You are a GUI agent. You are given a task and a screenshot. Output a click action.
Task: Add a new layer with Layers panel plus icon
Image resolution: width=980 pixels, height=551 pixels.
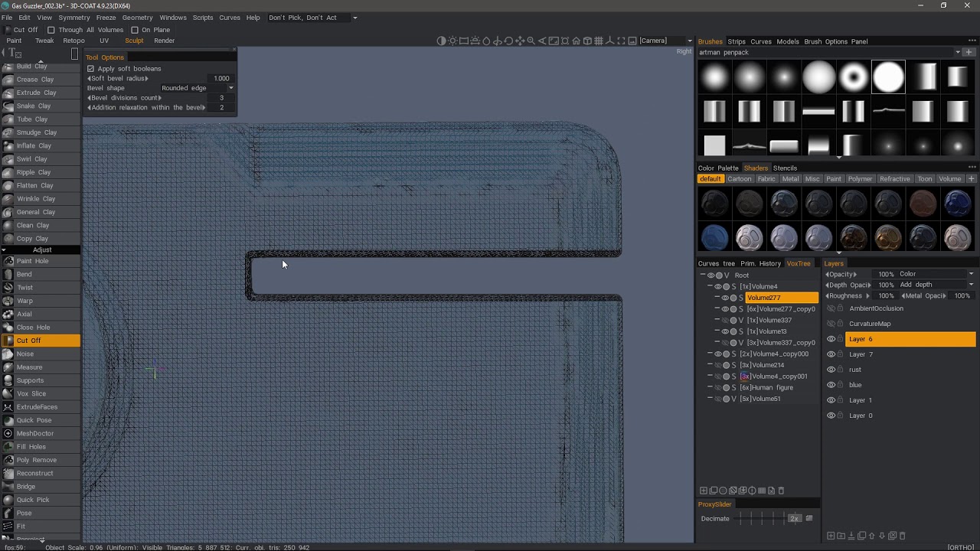831,536
